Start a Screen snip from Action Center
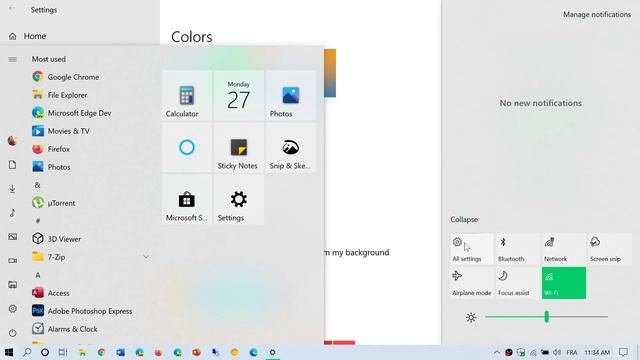Screen dimensions: 640x360 click(x=610, y=249)
